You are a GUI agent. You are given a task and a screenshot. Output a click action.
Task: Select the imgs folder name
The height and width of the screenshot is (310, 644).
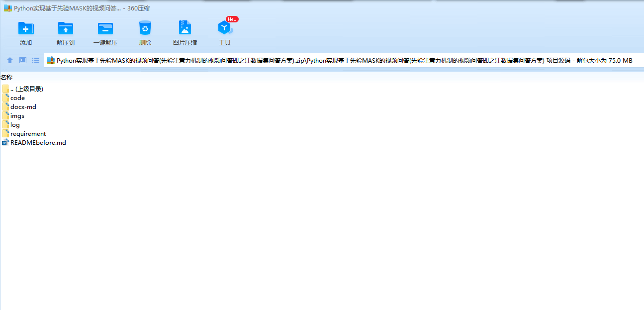coord(17,116)
